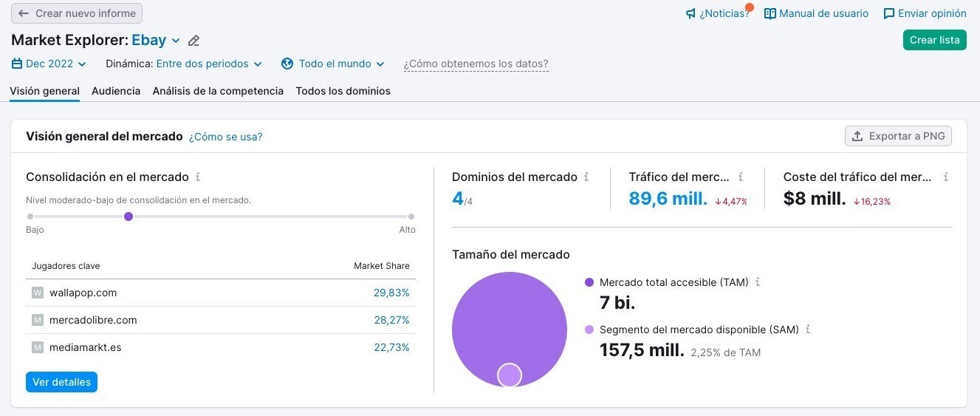This screenshot has width=980, height=416.
Task: Click the Alto end of consolidation slider
Action: click(x=411, y=216)
